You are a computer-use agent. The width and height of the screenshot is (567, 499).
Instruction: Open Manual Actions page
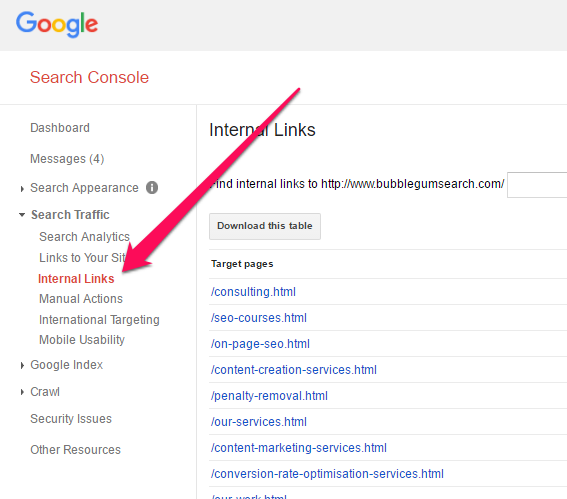tap(81, 299)
